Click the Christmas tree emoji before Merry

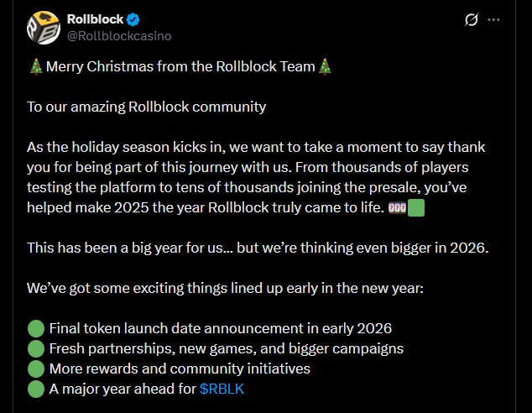pos(34,67)
